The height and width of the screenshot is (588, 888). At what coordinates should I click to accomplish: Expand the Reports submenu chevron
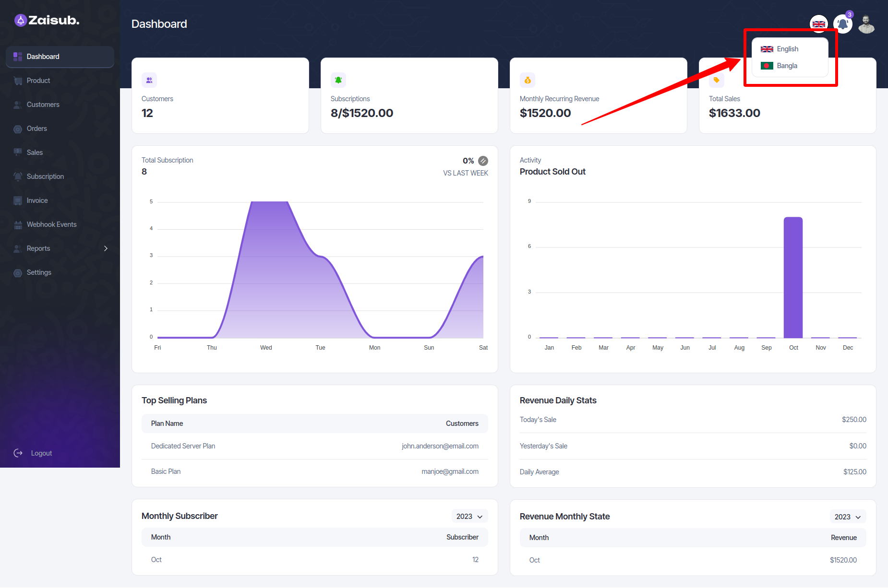click(x=106, y=248)
